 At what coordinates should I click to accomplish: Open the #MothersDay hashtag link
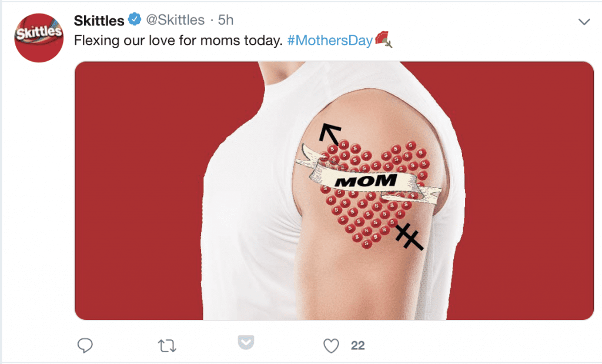click(x=330, y=40)
